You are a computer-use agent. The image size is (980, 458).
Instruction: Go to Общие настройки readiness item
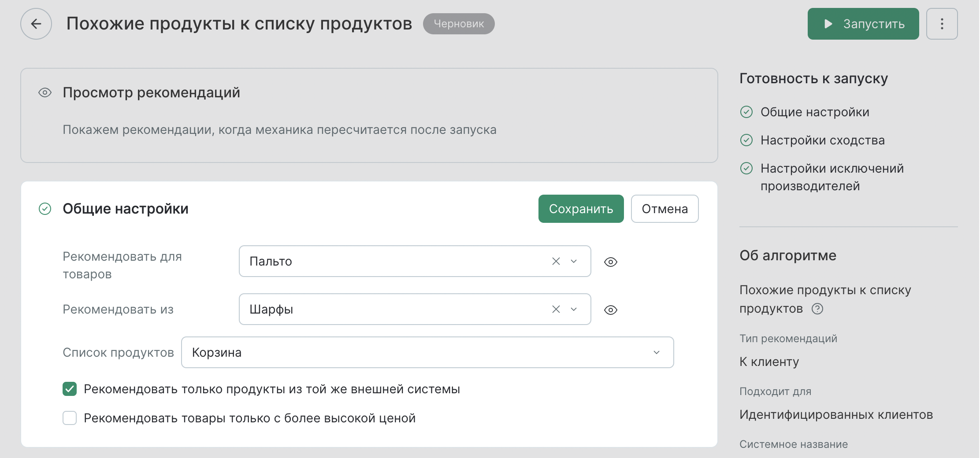click(x=815, y=112)
